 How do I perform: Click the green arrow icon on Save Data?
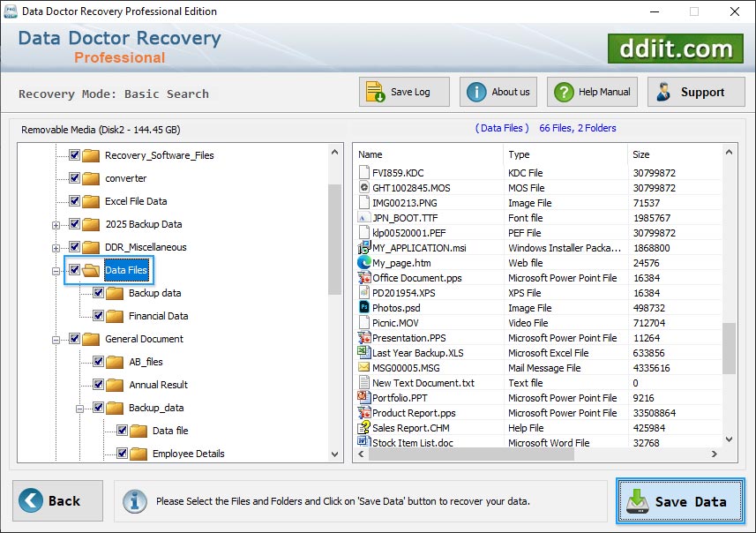(x=637, y=500)
